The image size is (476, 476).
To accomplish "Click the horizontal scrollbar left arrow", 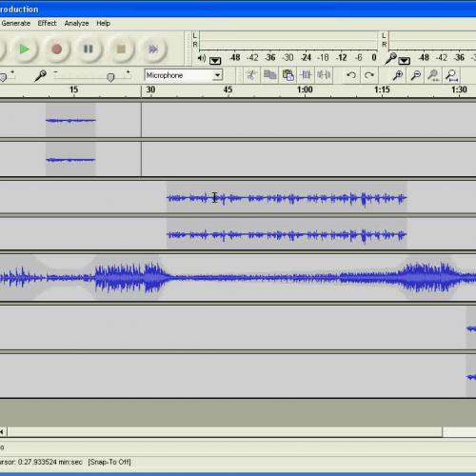I will click(3, 432).
